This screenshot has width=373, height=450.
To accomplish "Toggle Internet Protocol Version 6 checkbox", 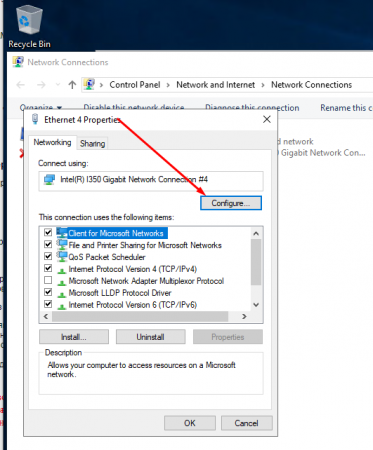I will click(48, 304).
